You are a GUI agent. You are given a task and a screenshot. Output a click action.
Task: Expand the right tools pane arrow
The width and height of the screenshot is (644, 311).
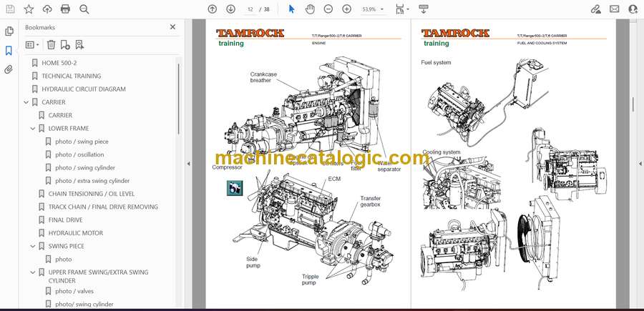pyautogui.click(x=640, y=164)
